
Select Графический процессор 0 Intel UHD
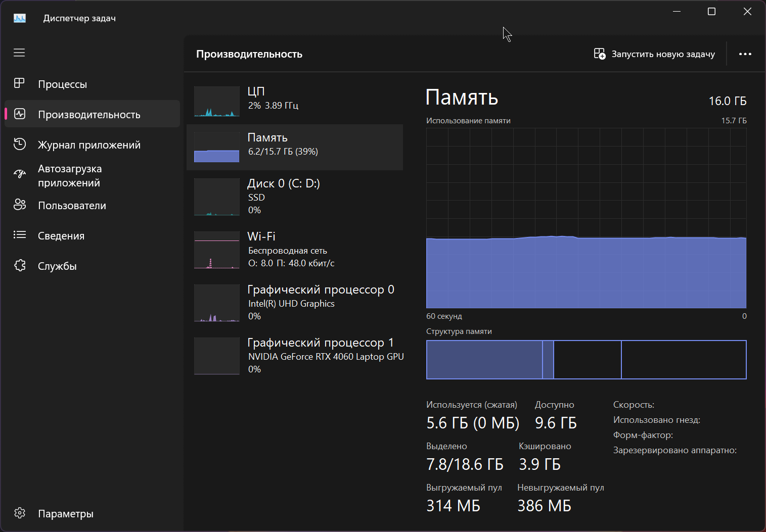point(295,303)
